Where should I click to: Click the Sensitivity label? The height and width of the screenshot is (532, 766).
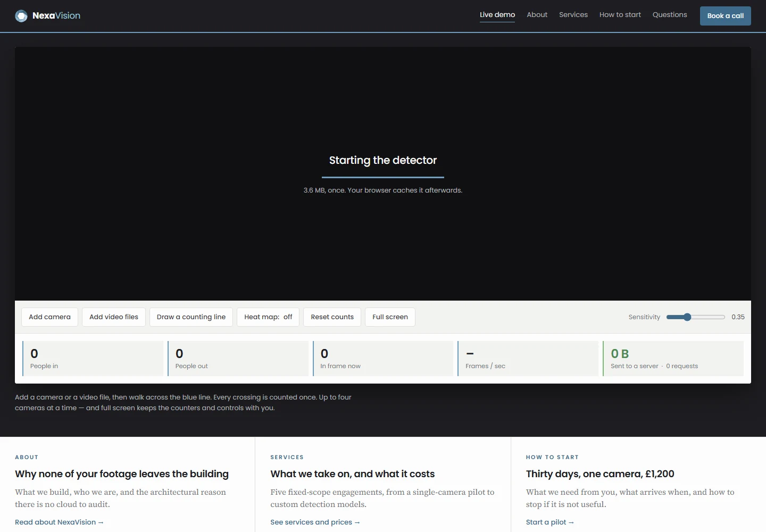click(644, 317)
